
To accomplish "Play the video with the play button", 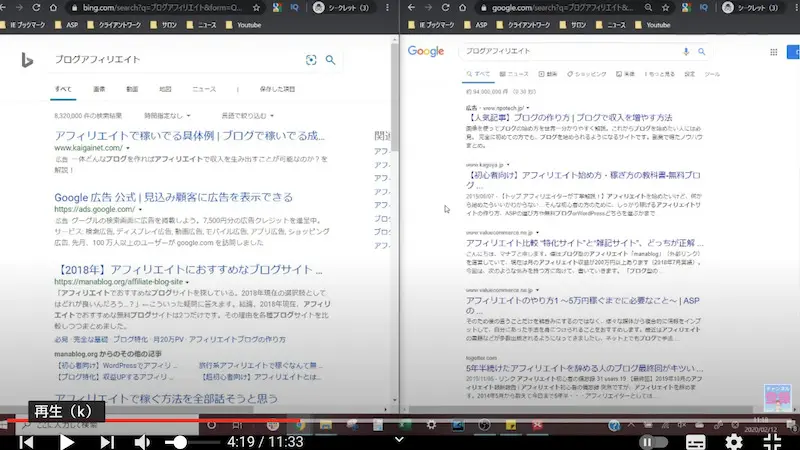I will (x=67, y=441).
